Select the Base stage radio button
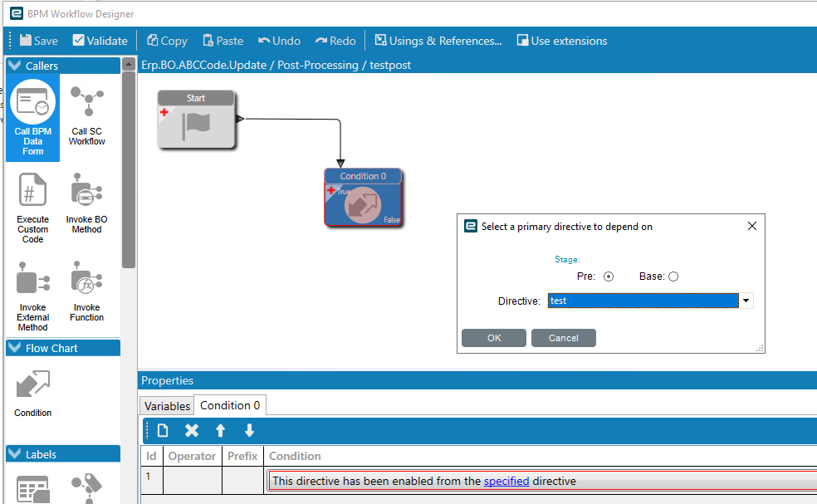 tap(673, 276)
